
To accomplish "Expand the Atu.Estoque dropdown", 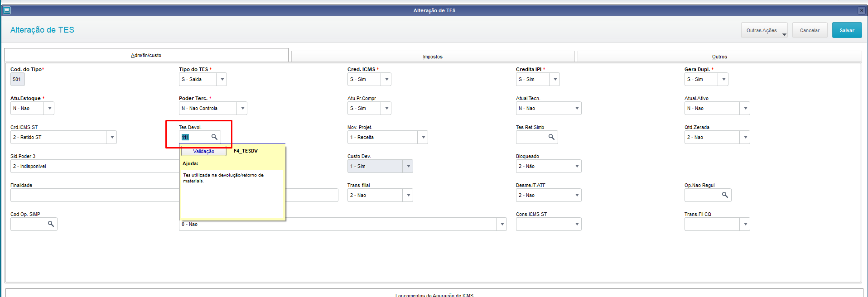I will (49, 108).
